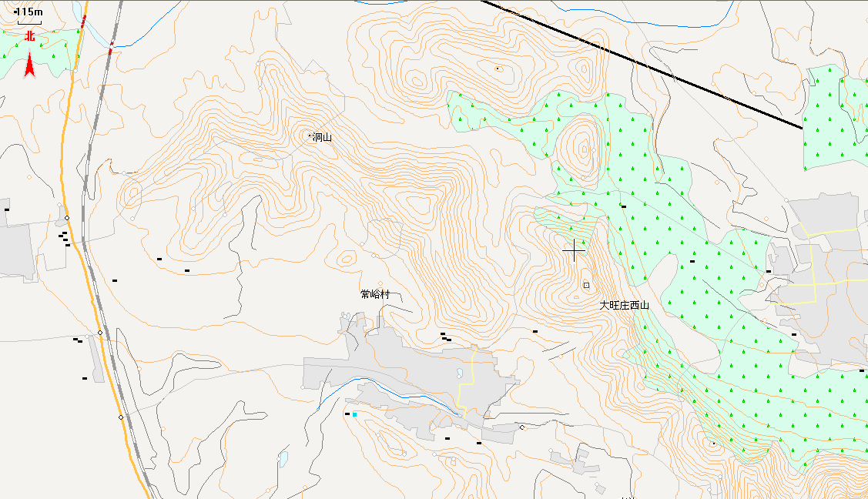868x499 pixels.
Task: Select the square summit marker above 大旺庄西山
Action: tap(586, 285)
